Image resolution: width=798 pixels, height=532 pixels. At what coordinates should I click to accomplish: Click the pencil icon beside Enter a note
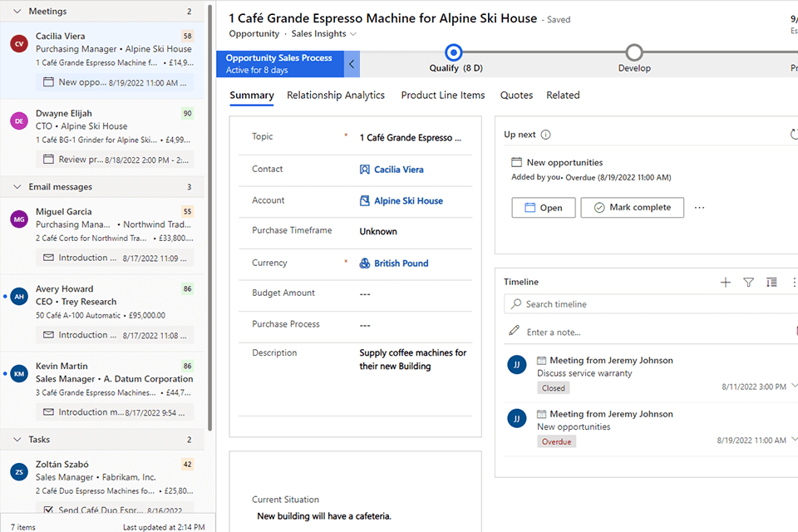point(515,332)
